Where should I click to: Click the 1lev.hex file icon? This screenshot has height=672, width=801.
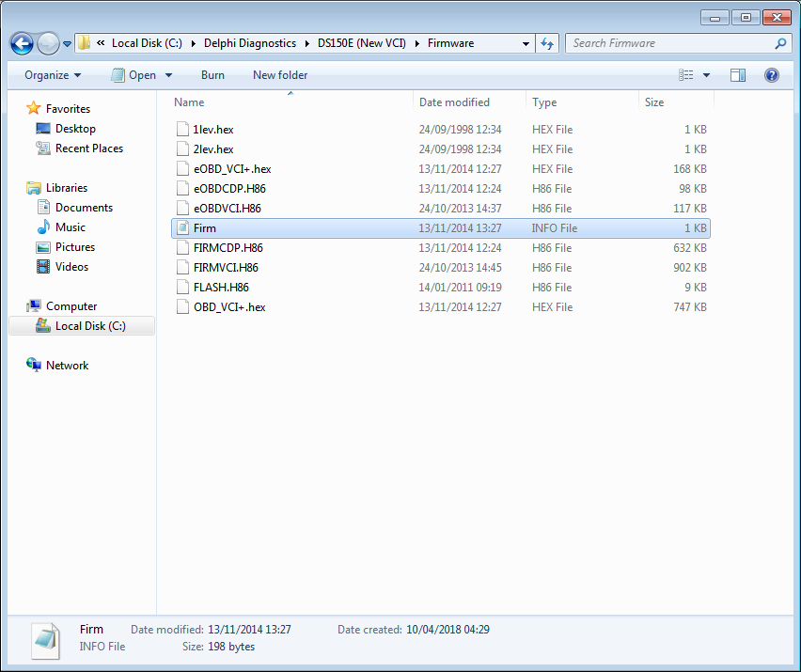[x=182, y=129]
